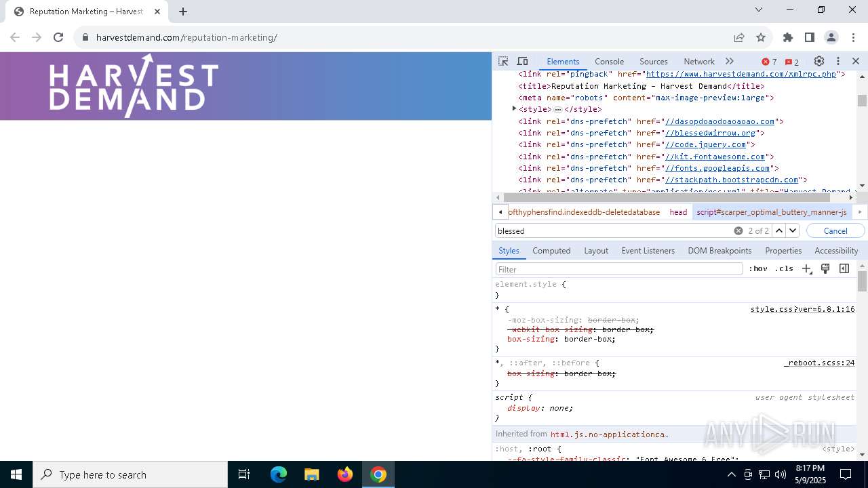Open Windows Start menu
Image resolution: width=868 pixels, height=488 pixels.
click(x=16, y=474)
